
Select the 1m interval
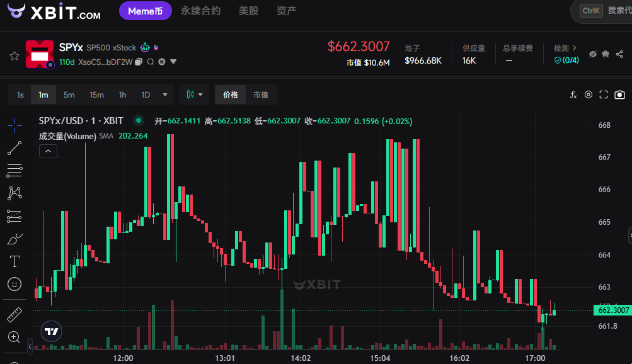coord(43,94)
